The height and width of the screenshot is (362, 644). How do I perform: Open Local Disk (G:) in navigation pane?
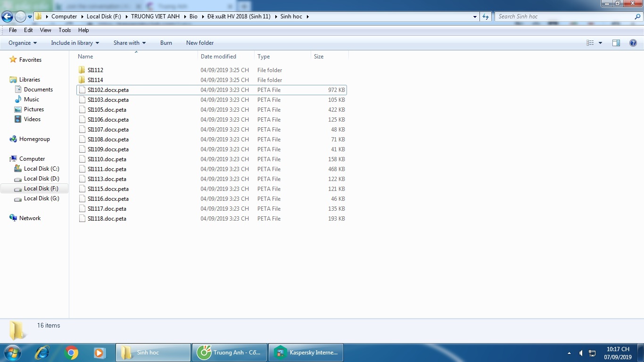click(x=41, y=198)
